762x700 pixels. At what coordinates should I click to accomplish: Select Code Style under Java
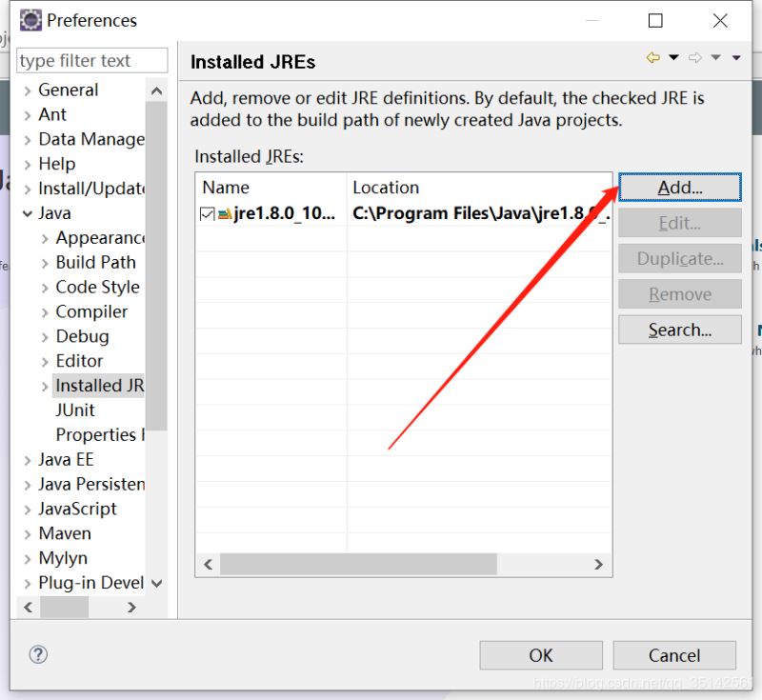(x=98, y=287)
